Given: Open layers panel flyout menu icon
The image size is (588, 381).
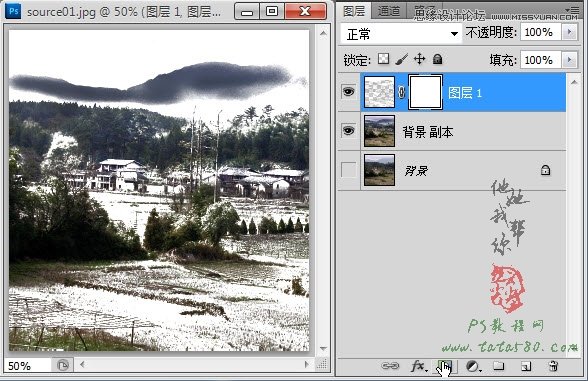Looking at the screenshot, I should coord(573,9).
